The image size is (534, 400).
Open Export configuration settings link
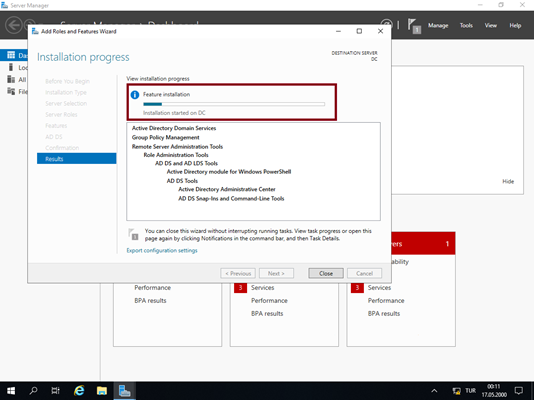162,251
